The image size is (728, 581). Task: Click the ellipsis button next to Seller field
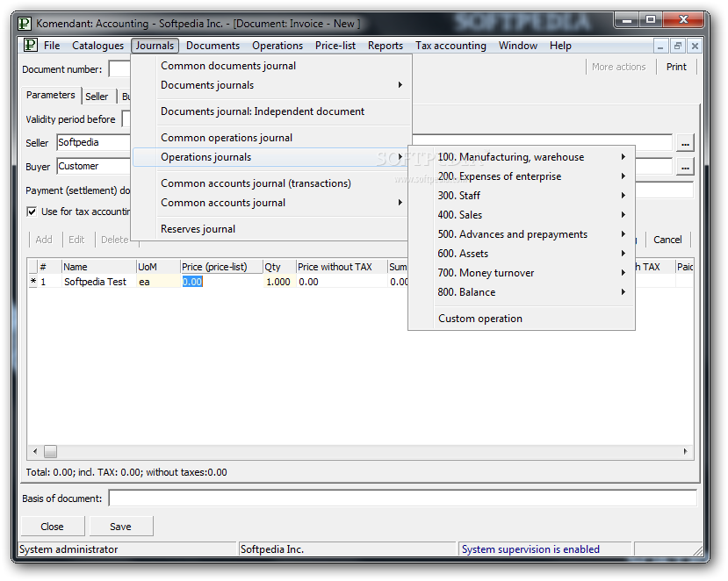point(685,142)
